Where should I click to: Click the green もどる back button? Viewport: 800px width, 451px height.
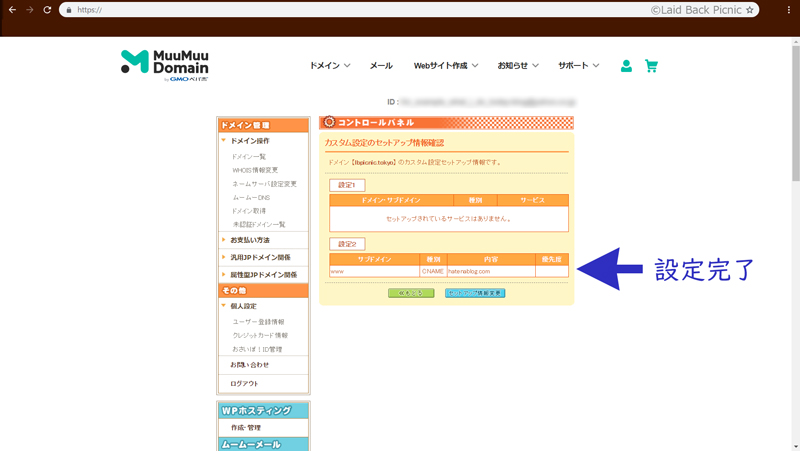[411, 293]
